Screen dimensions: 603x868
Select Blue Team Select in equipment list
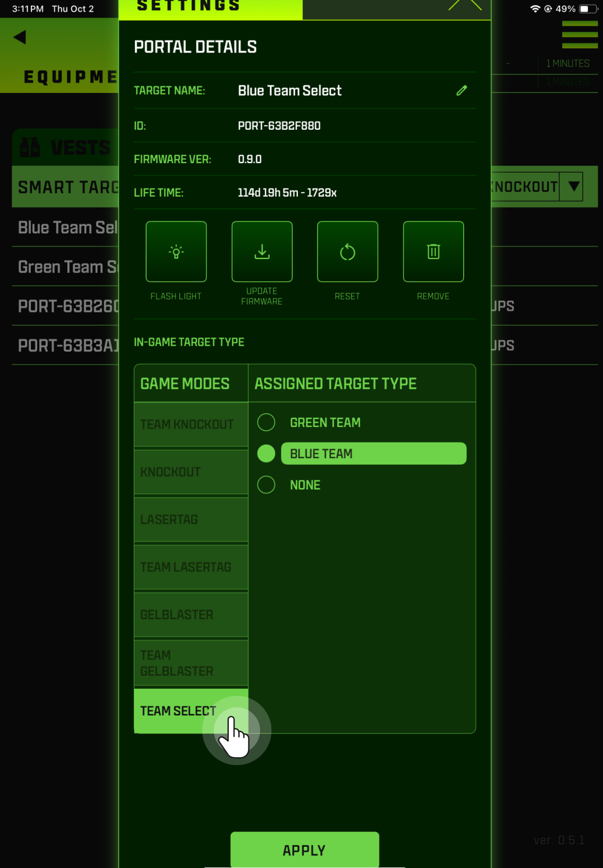pos(65,227)
